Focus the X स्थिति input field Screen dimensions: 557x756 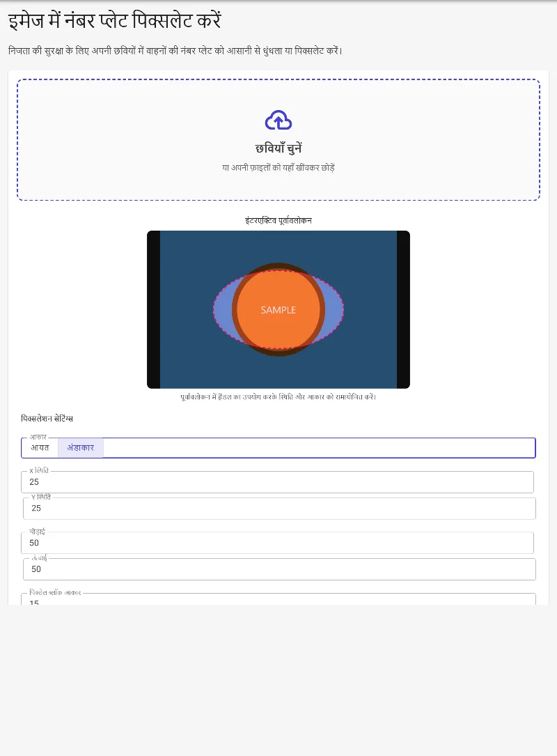coord(278,482)
